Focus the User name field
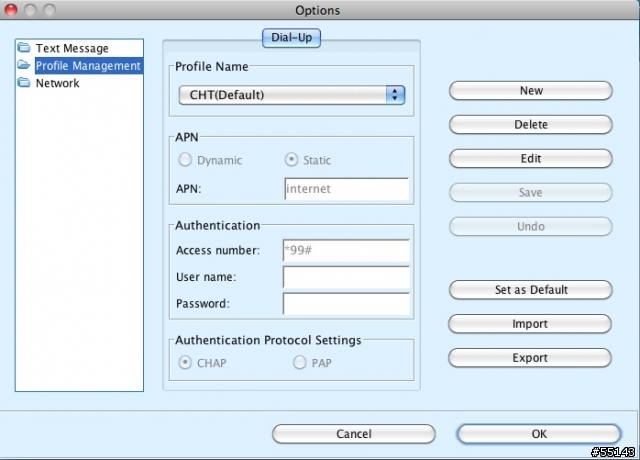 click(346, 277)
